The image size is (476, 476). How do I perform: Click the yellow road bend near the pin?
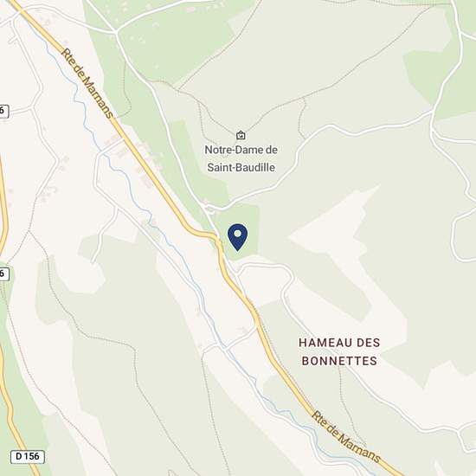(213, 236)
